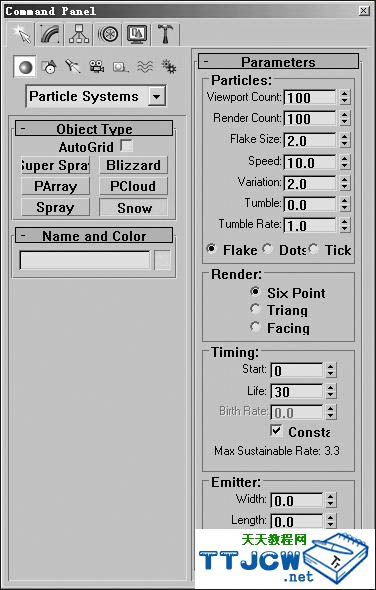
Task: Adjust the Speed spinner
Action: coord(344,163)
